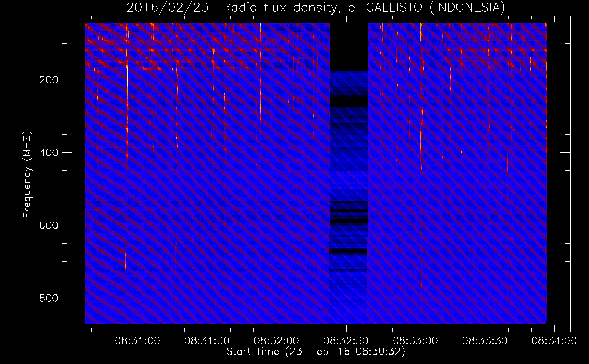589x364 pixels.
Task: Click the 'Start Time (23-Feb-16 08:30:32)' label
Action: (x=316, y=352)
